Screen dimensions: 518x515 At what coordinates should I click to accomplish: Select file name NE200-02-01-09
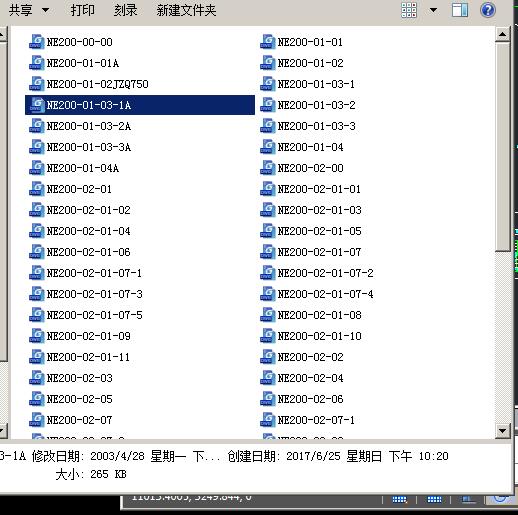[x=88, y=336]
